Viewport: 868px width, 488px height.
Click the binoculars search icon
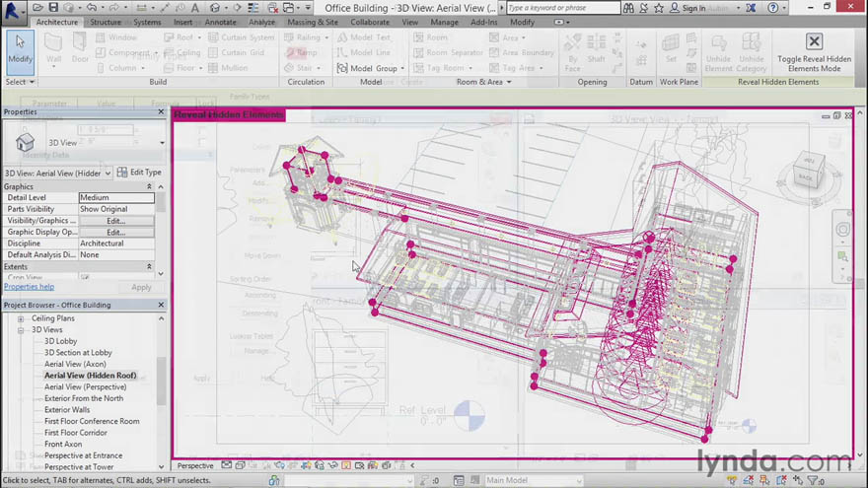pos(628,8)
